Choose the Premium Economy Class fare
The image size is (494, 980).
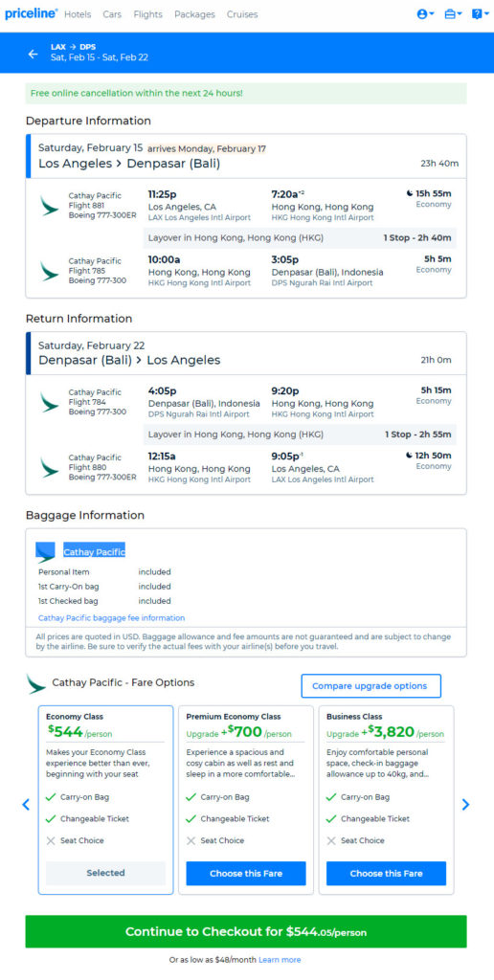(246, 873)
